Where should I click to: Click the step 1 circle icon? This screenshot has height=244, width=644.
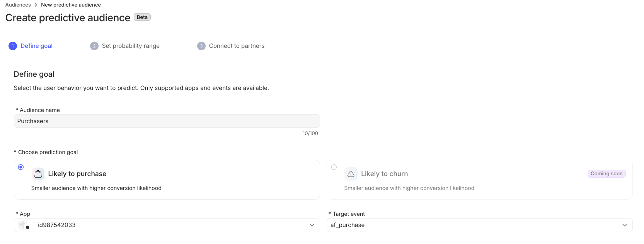coord(13,46)
